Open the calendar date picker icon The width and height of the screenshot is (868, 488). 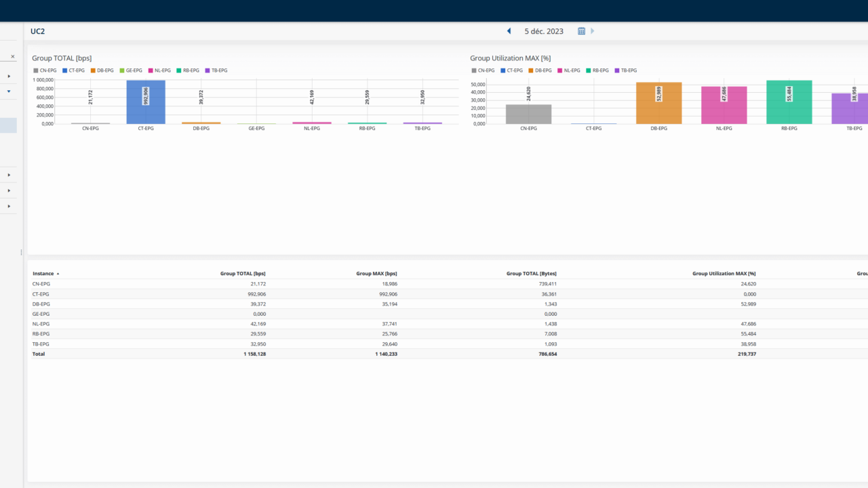[581, 31]
